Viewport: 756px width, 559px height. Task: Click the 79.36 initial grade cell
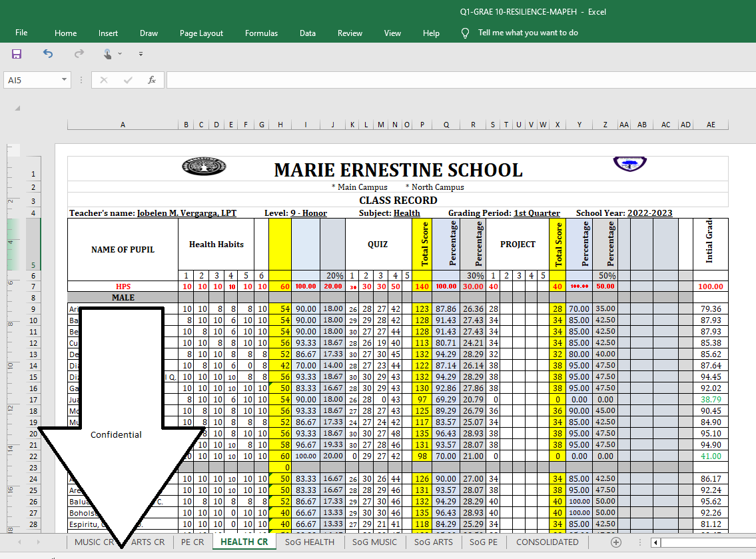711,308
